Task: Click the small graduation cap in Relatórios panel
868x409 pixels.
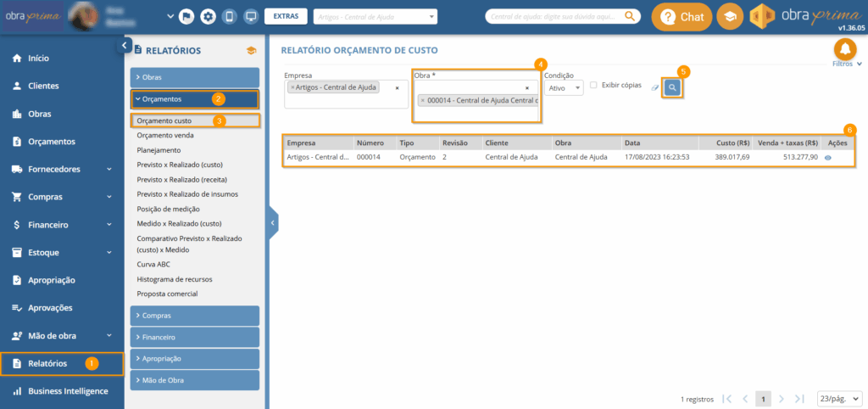Action: (251, 50)
